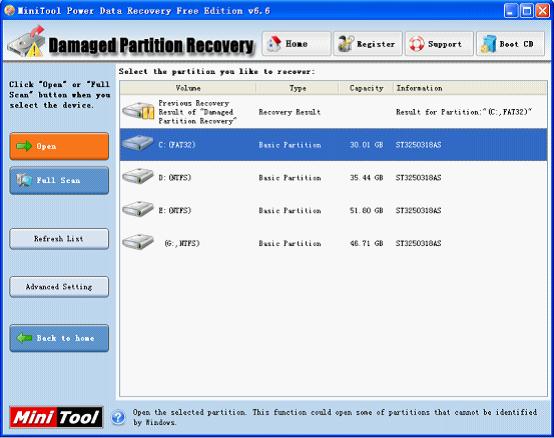Maximize the MiniTool Power Data Recovery window
Viewport: 554px width, 438px height.
527,11
